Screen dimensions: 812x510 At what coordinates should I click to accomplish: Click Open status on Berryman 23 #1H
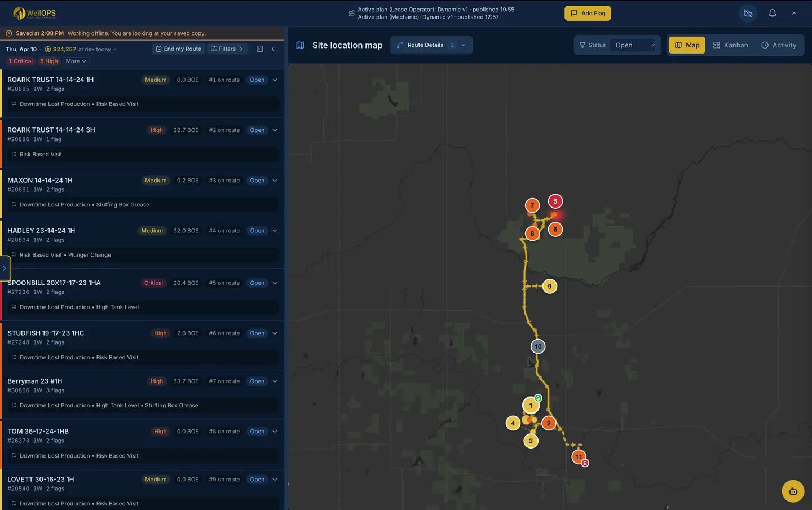coord(257,381)
